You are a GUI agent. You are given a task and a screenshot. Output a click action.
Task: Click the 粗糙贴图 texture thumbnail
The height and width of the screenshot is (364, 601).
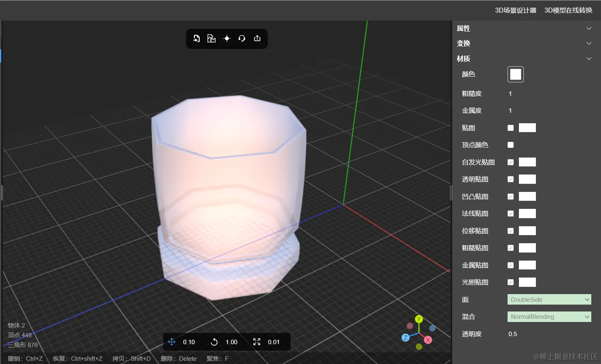(x=527, y=248)
